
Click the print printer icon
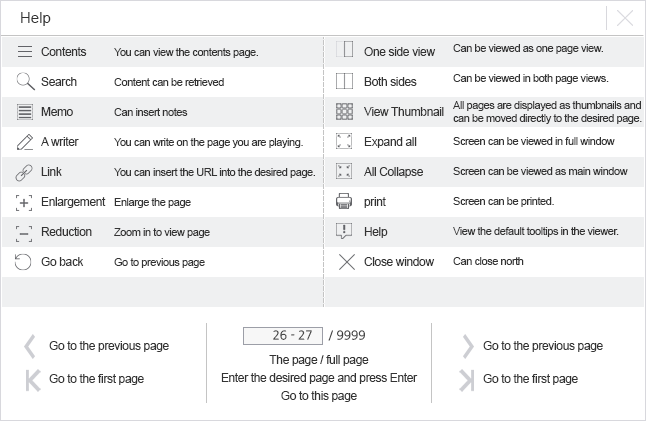(x=345, y=201)
